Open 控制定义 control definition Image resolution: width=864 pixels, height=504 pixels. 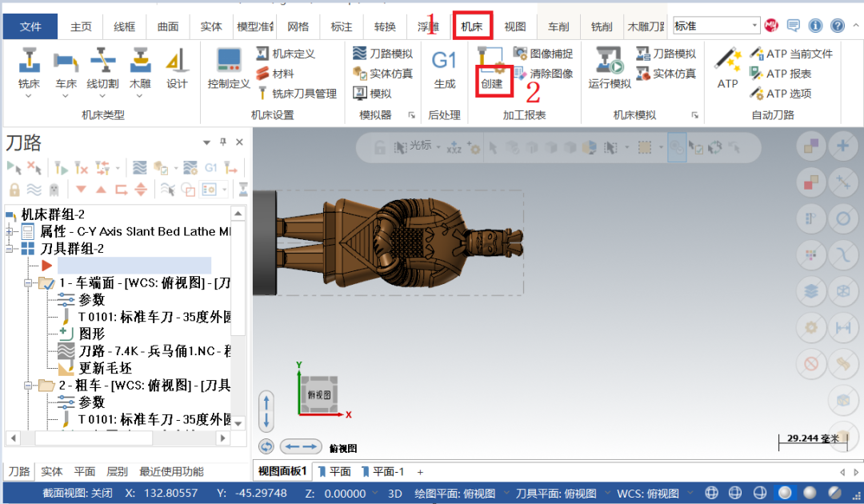229,68
